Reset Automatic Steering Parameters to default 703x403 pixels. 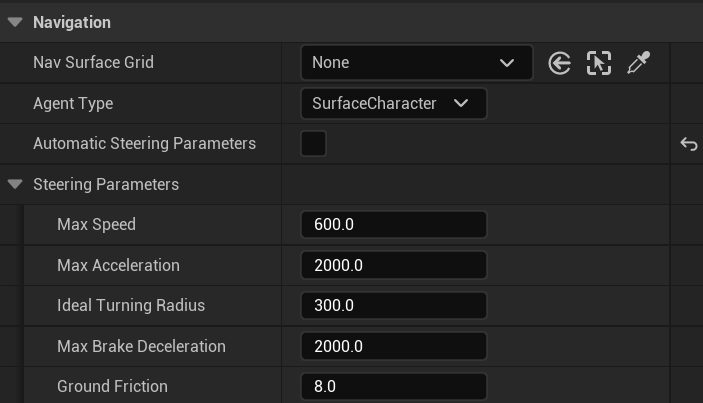[688, 144]
